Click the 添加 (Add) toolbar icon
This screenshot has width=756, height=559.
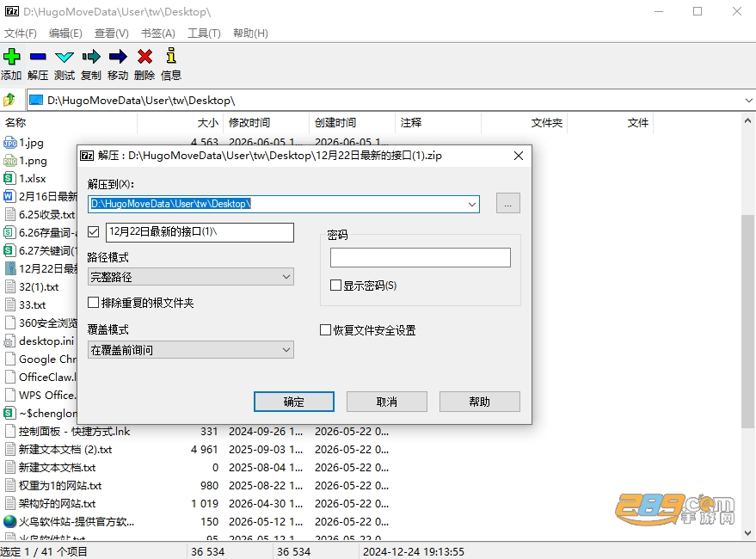tap(11, 57)
